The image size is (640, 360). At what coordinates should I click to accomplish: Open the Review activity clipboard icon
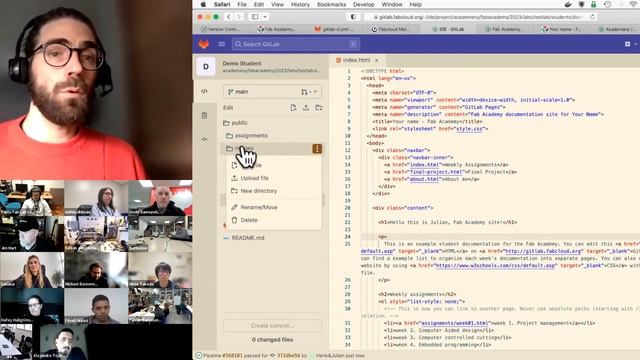[x=204, y=116]
